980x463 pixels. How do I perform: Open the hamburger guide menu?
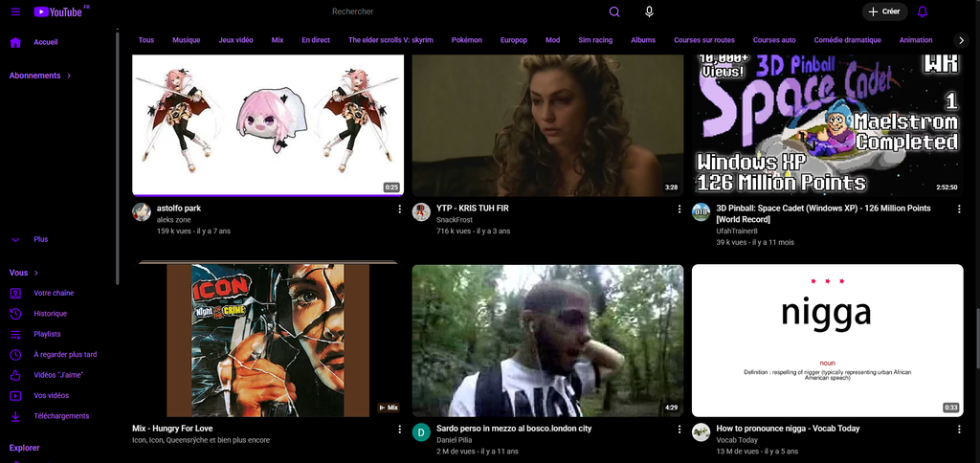coord(15,11)
